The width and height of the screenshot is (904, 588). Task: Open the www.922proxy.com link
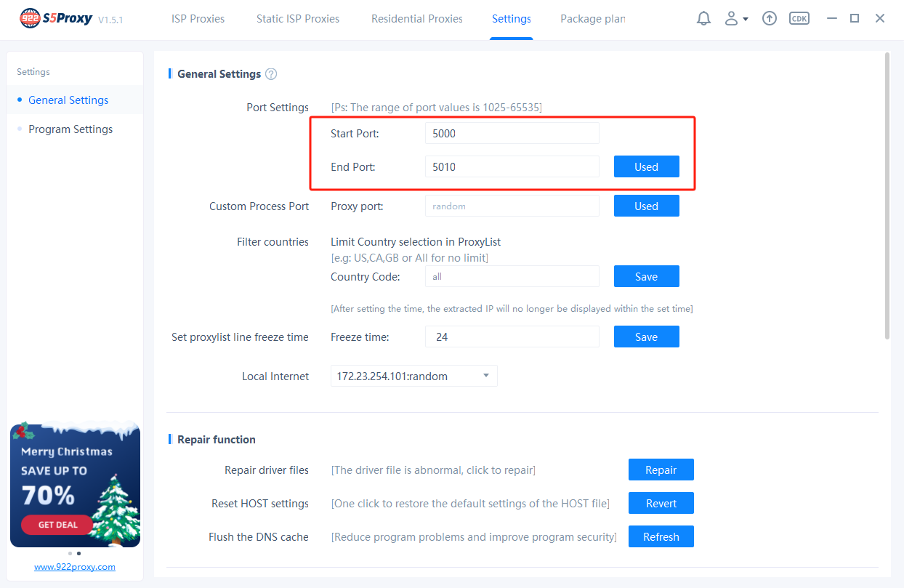coord(75,567)
